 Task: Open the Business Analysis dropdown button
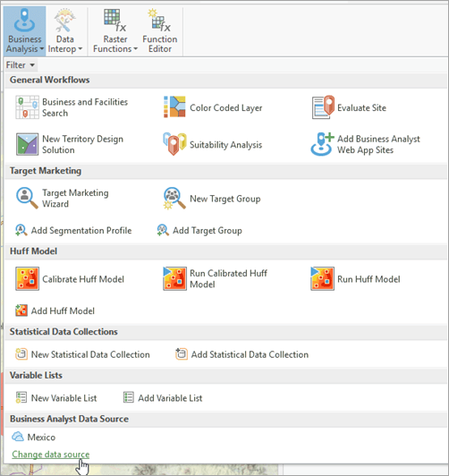pos(24,31)
